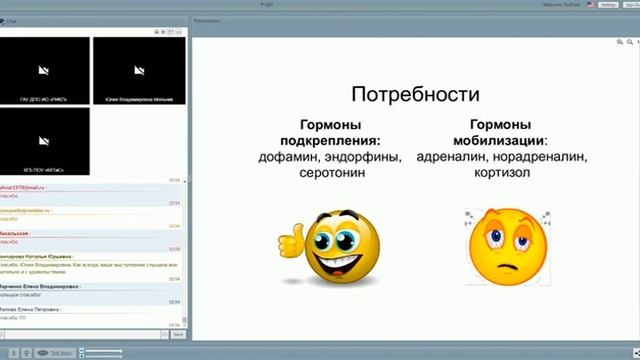Click the chat scrollbar down arrow
Image resolution: width=640 pixels, height=360 pixels.
(184, 326)
